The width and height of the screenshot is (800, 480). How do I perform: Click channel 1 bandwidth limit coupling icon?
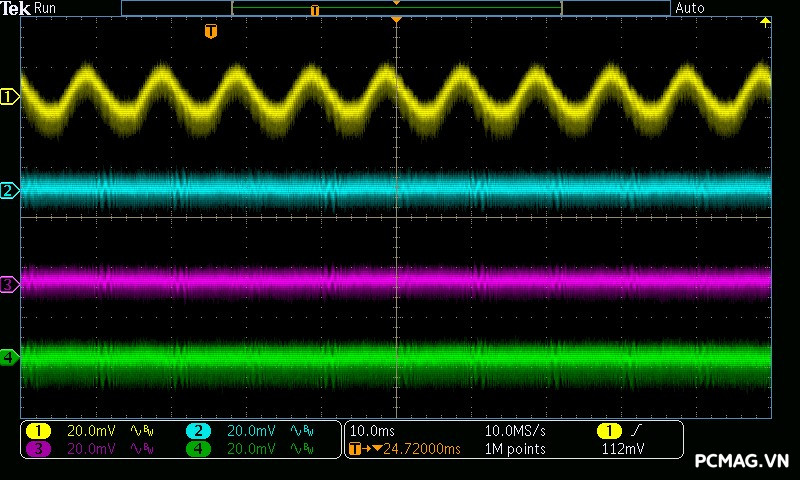tap(140, 431)
